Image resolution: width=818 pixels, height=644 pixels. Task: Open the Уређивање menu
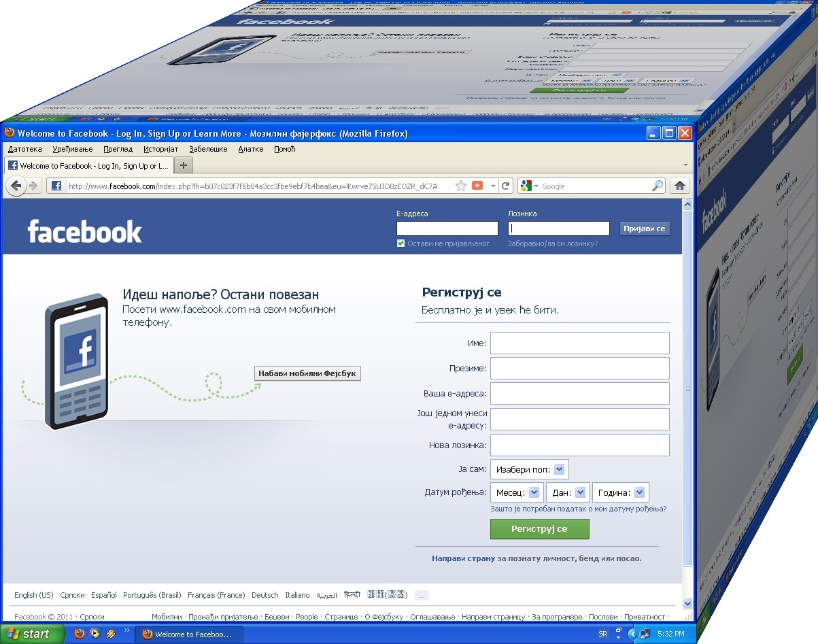click(73, 149)
